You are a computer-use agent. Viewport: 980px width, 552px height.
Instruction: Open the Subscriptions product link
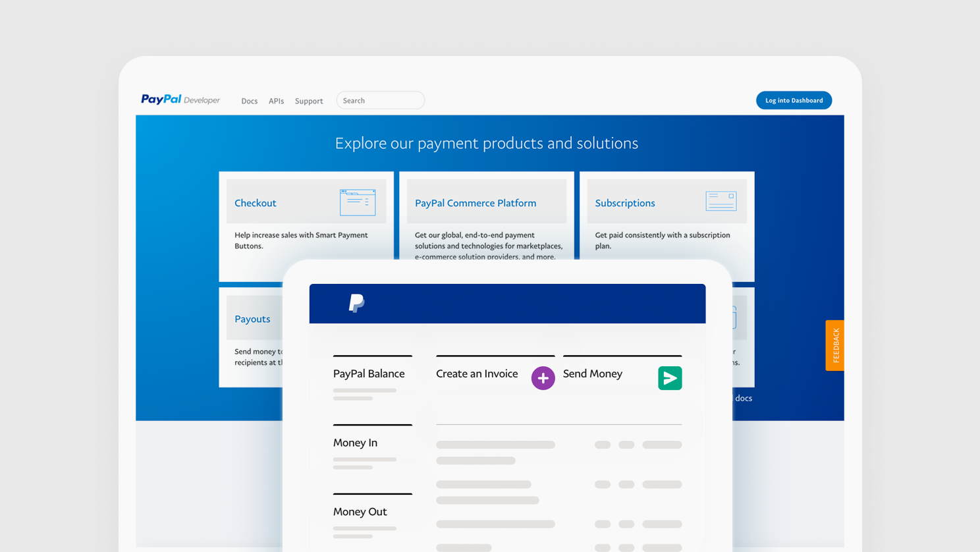(x=625, y=203)
